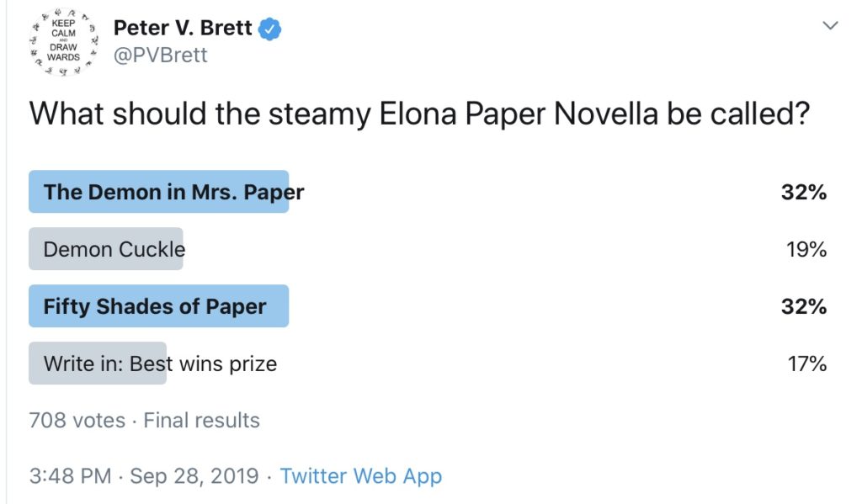Open Peter V. Brett's profile name
This screenshot has width=862, height=504.
click(x=183, y=28)
